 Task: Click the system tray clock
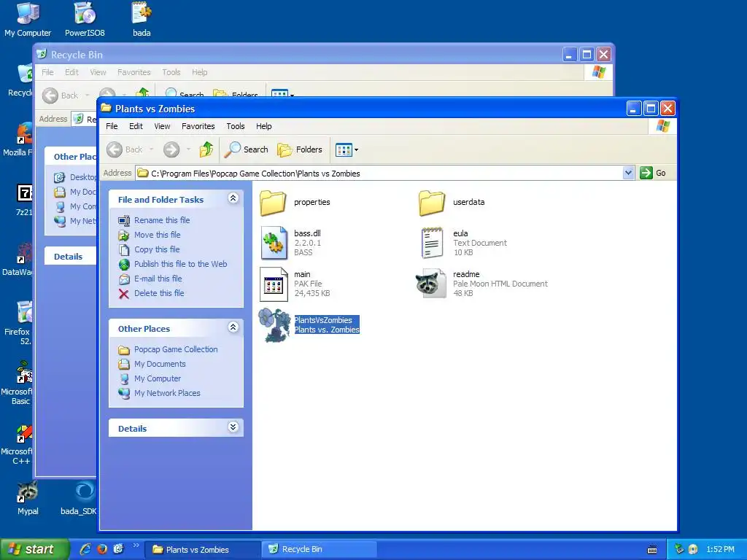pos(720,550)
